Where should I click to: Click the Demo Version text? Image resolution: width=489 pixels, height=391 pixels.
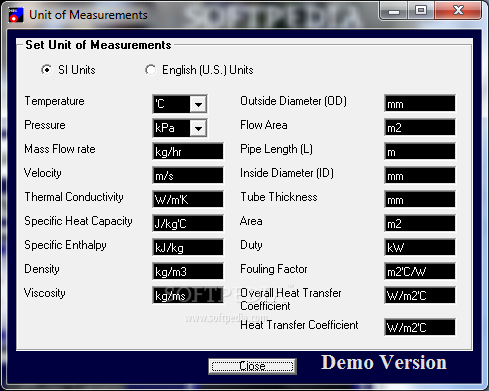point(384,362)
